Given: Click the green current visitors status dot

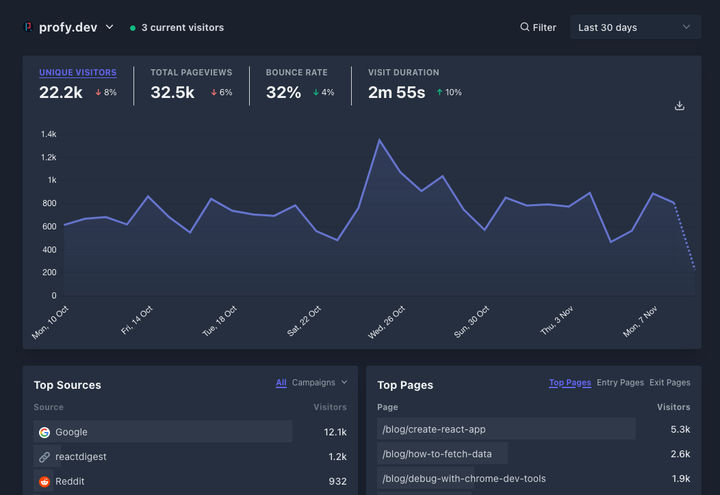Looking at the screenshot, I should point(133,28).
